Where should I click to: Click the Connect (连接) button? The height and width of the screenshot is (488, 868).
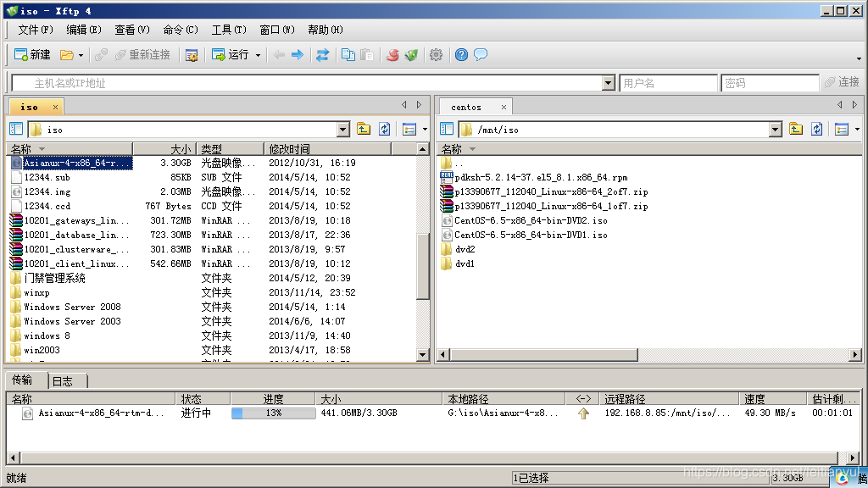click(x=842, y=82)
